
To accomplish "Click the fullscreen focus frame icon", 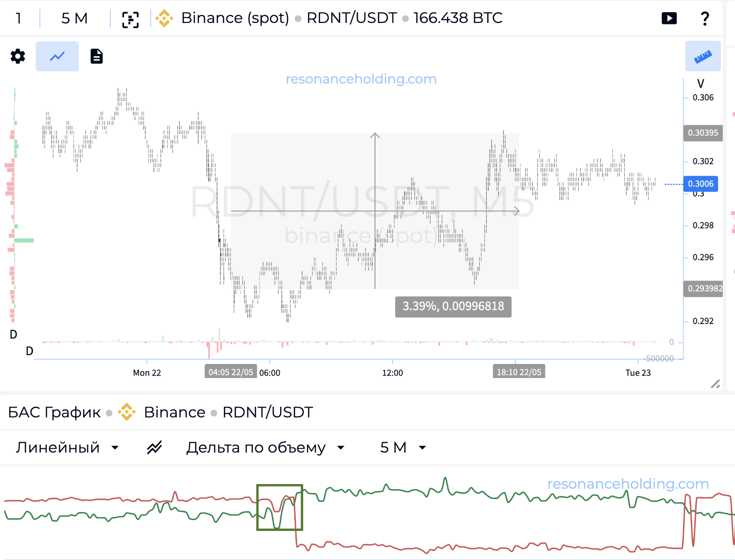I will pos(130,19).
